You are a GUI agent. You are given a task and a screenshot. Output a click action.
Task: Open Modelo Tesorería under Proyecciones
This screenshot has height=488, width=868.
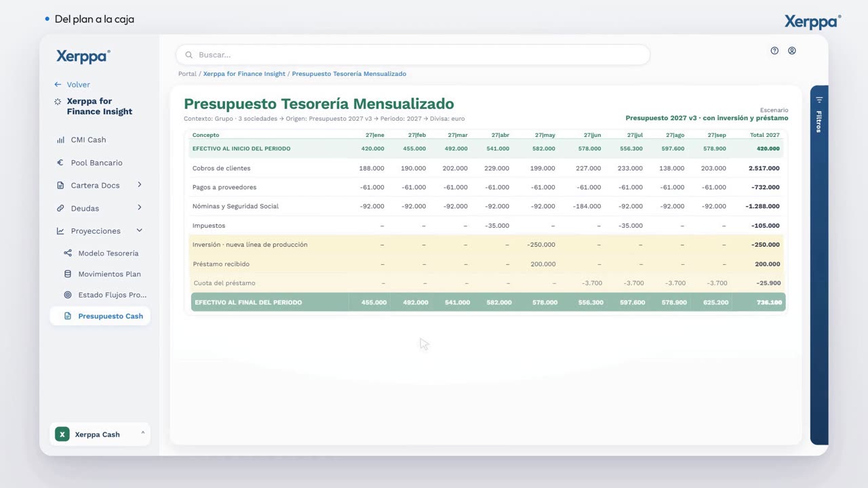point(108,253)
